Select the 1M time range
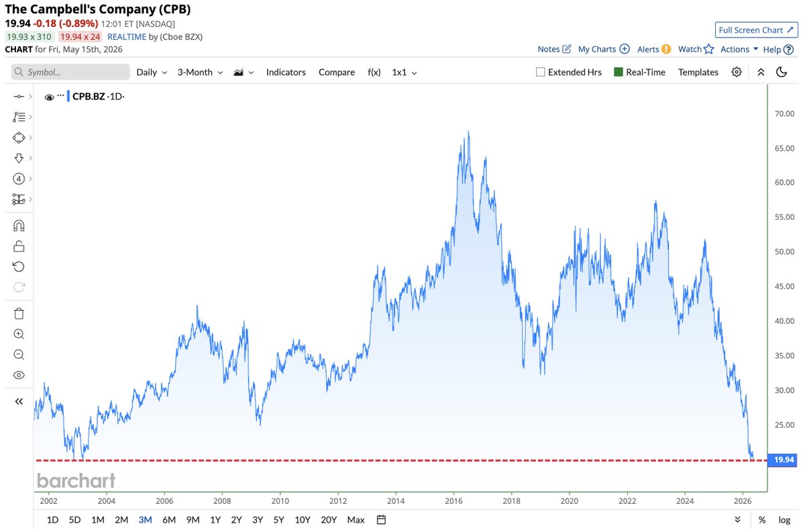Viewport: 805px width, 532px height. pyautogui.click(x=98, y=519)
